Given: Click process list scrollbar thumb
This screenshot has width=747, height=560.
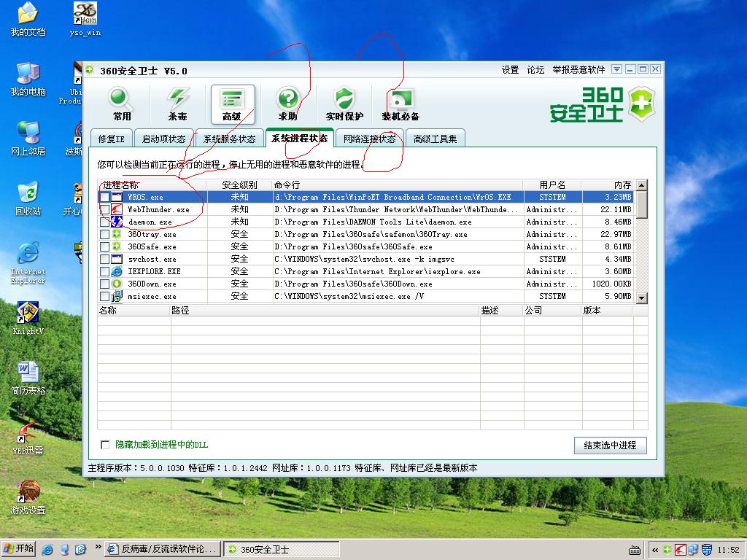Looking at the screenshot, I should 642,205.
